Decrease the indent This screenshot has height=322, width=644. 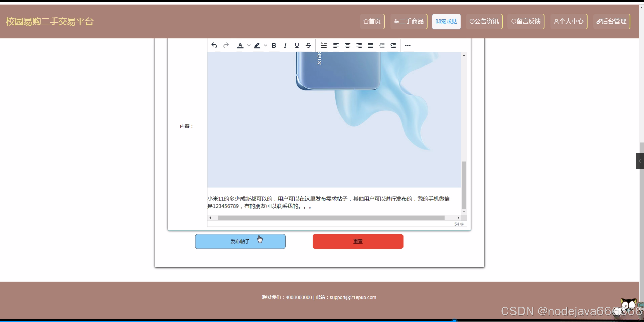pos(382,45)
